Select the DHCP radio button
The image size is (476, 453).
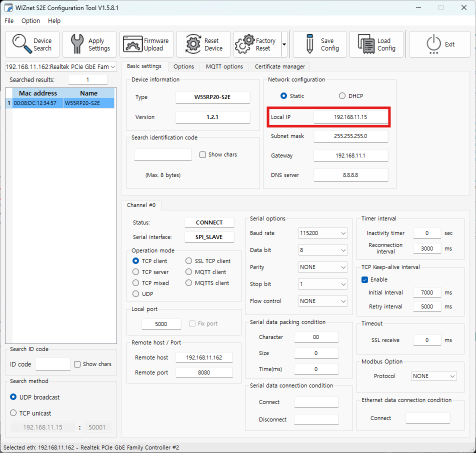pos(342,96)
